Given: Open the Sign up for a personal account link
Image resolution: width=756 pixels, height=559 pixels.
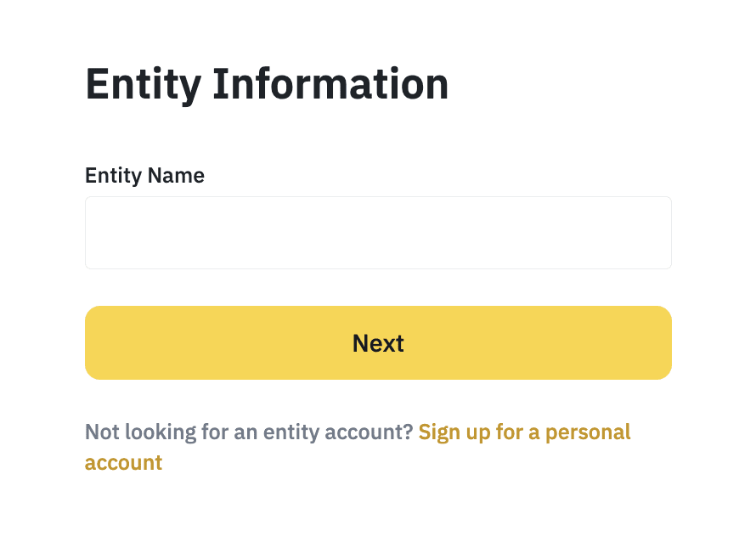Looking at the screenshot, I should click(x=524, y=432).
